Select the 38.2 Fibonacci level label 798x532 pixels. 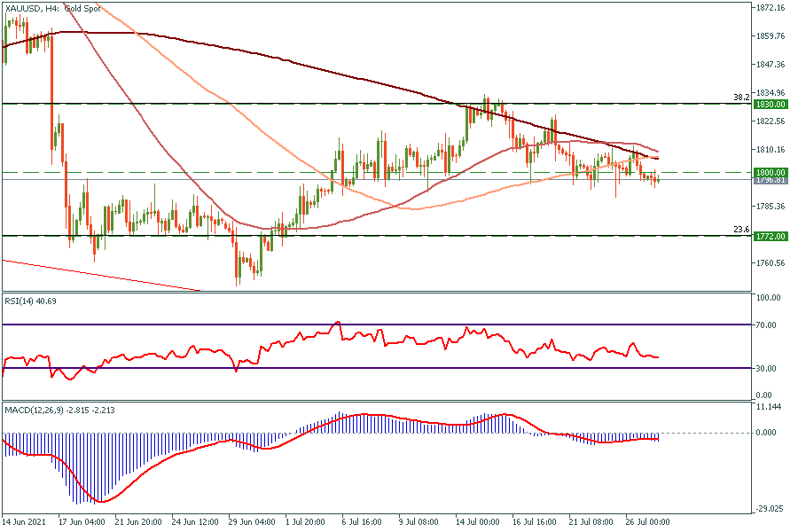(x=742, y=97)
